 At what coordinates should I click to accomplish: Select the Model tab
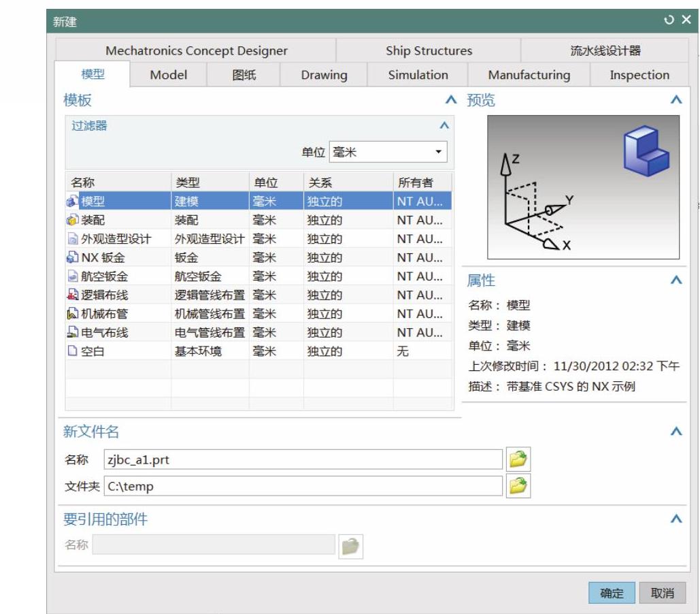click(x=168, y=75)
